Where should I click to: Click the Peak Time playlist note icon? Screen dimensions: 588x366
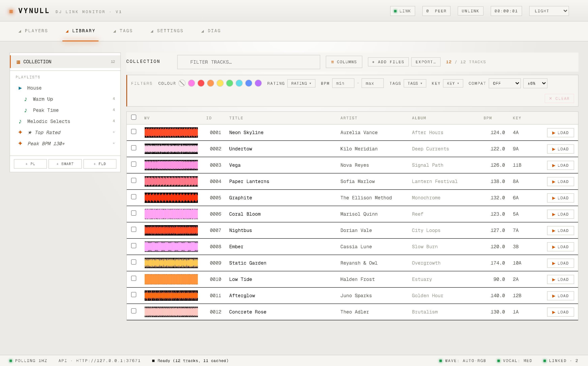click(26, 110)
